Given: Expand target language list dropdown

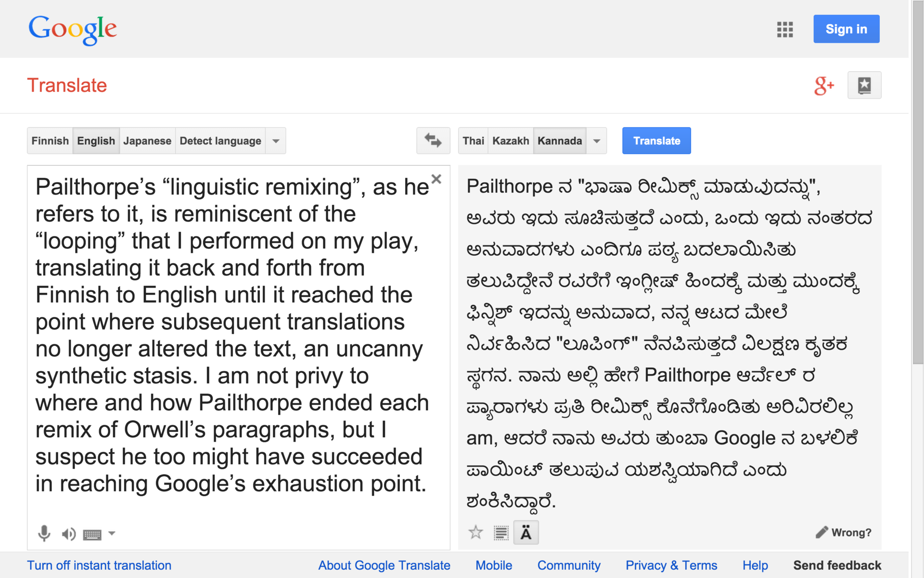Looking at the screenshot, I should (596, 141).
